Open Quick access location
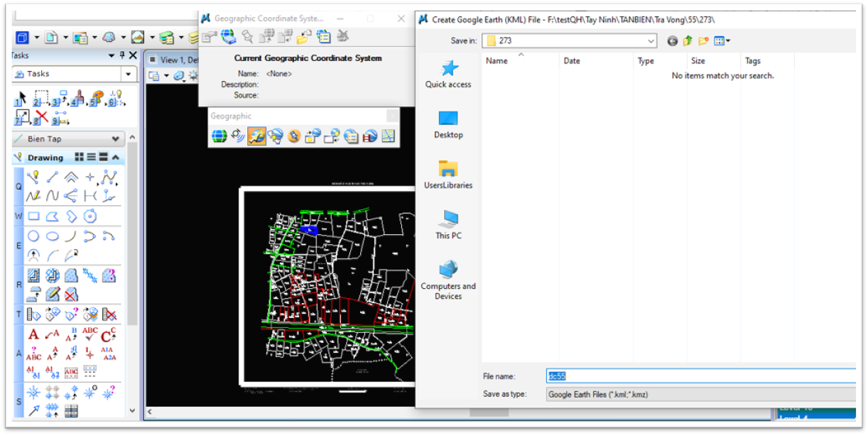 click(x=448, y=75)
